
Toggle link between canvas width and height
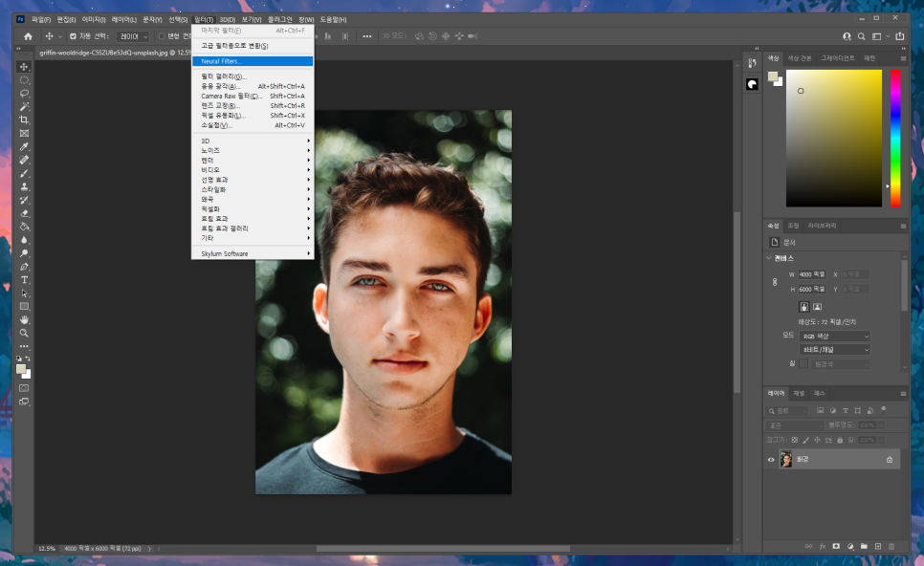(x=775, y=282)
